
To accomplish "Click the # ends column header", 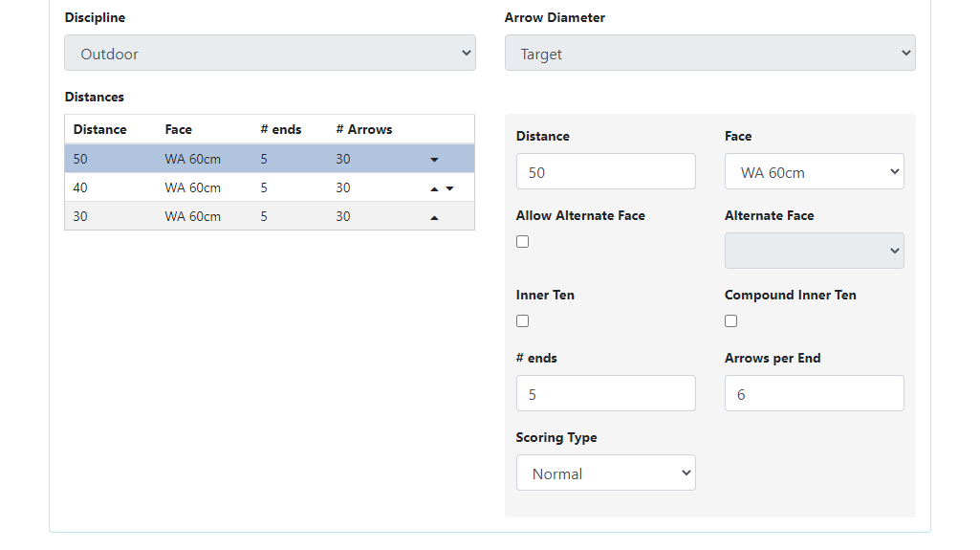I will [281, 129].
